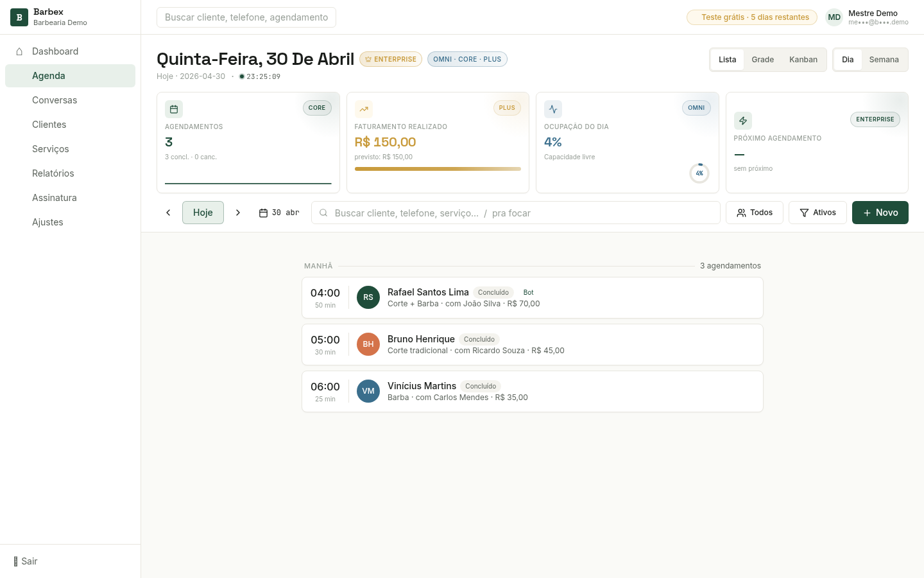Click the CORE tag on Agendamentos card
This screenshot has height=578, width=924.
(x=317, y=108)
